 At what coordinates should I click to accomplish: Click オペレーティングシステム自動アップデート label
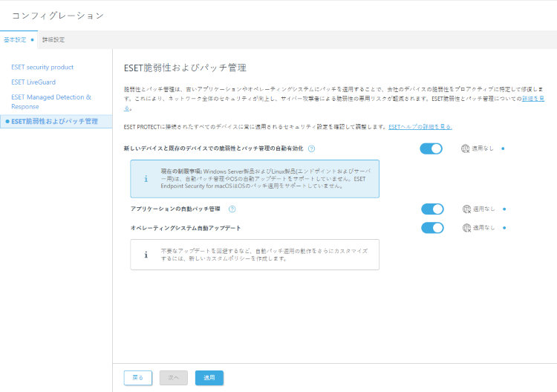[x=186, y=228]
